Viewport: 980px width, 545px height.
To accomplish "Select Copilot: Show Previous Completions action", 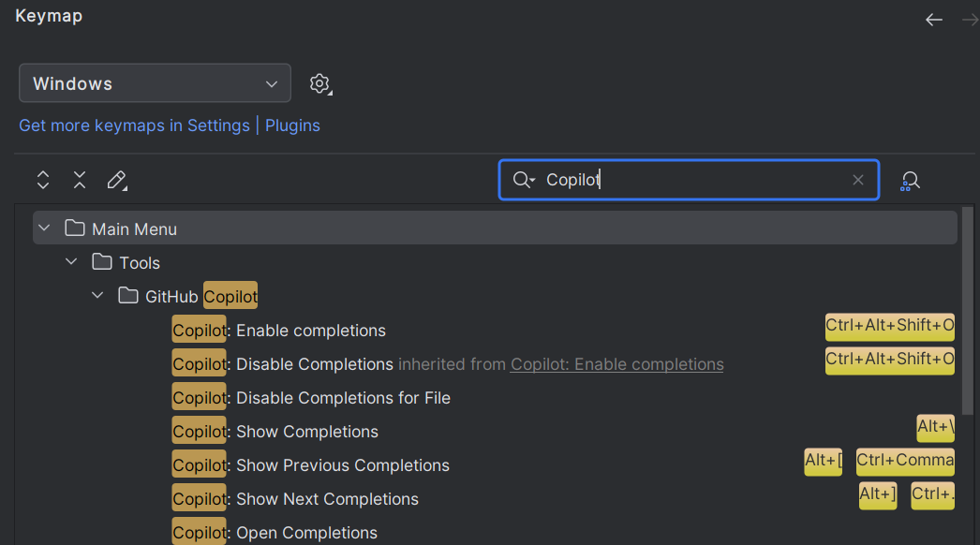I will 342,465.
